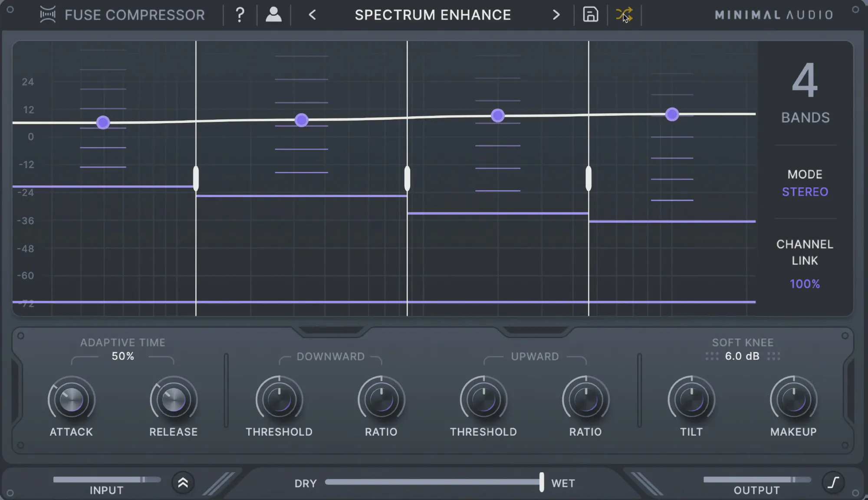Screen dimensions: 868x500
Task: Click the first band purple gain node
Action: click(103, 122)
